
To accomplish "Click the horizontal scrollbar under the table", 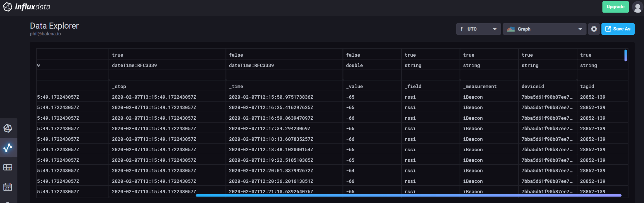I will [x=408, y=195].
